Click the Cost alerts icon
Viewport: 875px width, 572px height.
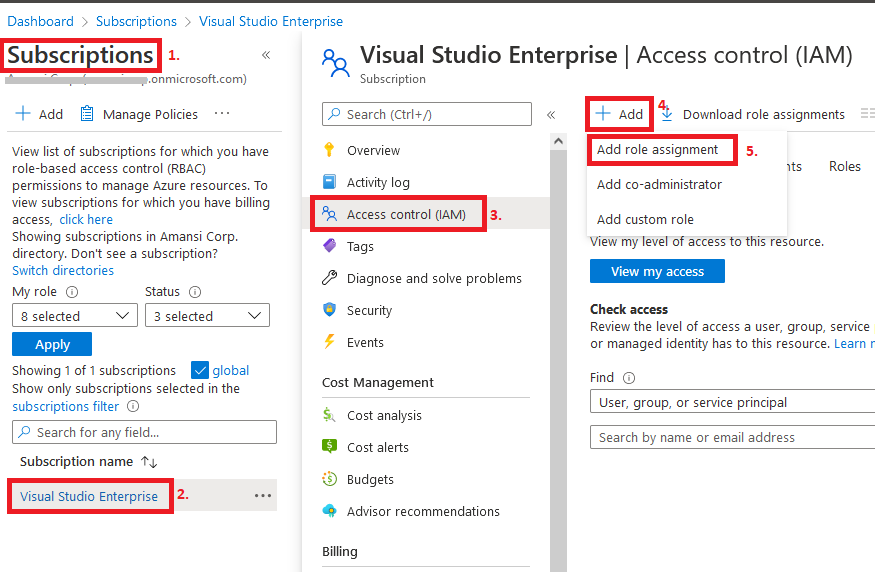[329, 446]
